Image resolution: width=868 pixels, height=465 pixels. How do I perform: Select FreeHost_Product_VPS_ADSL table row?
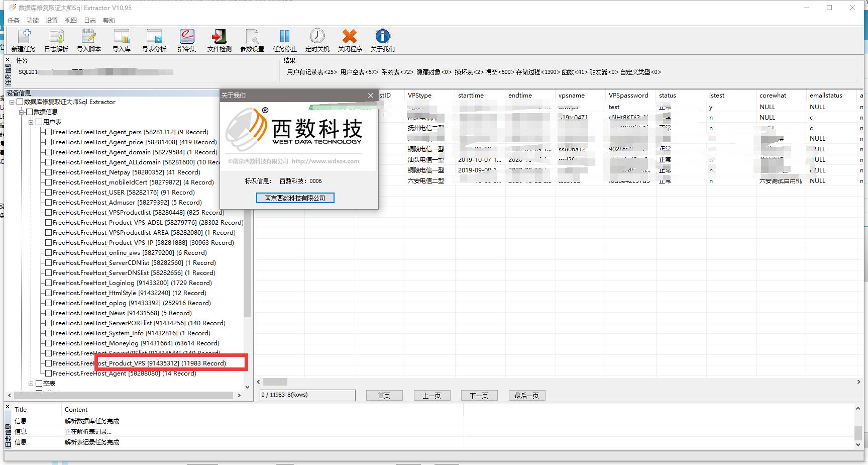pyautogui.click(x=148, y=222)
